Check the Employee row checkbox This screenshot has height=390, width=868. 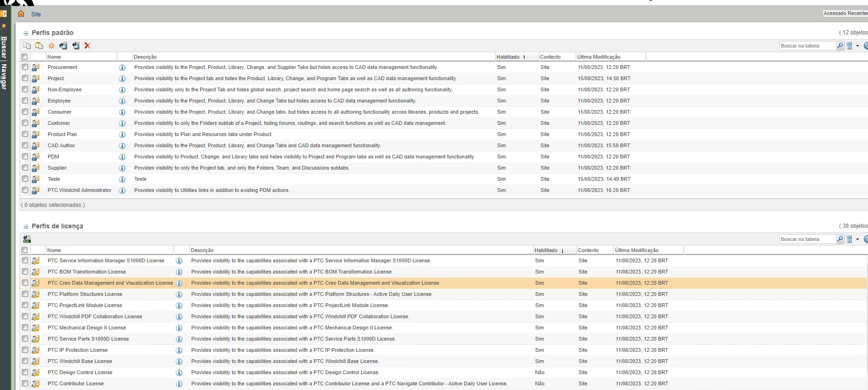tap(25, 101)
